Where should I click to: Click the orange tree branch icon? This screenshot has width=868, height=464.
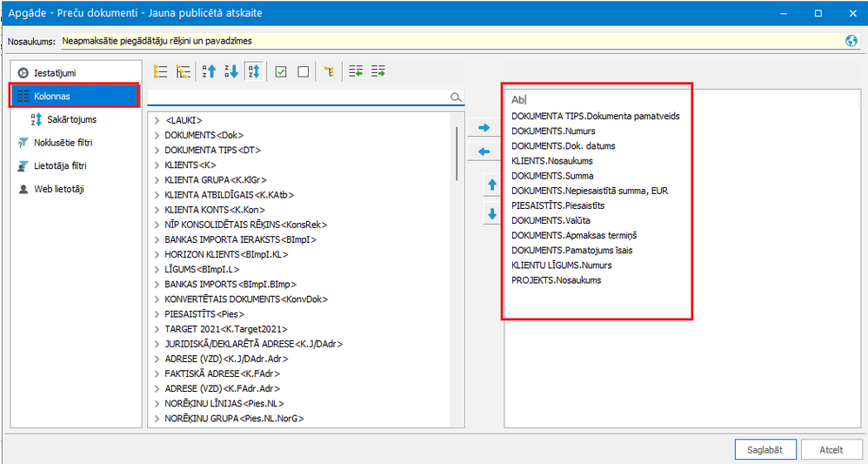(330, 71)
